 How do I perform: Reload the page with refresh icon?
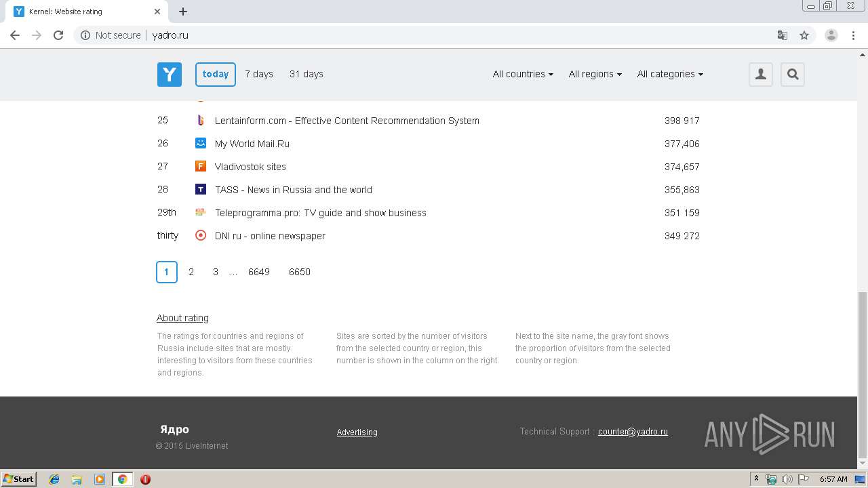tap(58, 35)
